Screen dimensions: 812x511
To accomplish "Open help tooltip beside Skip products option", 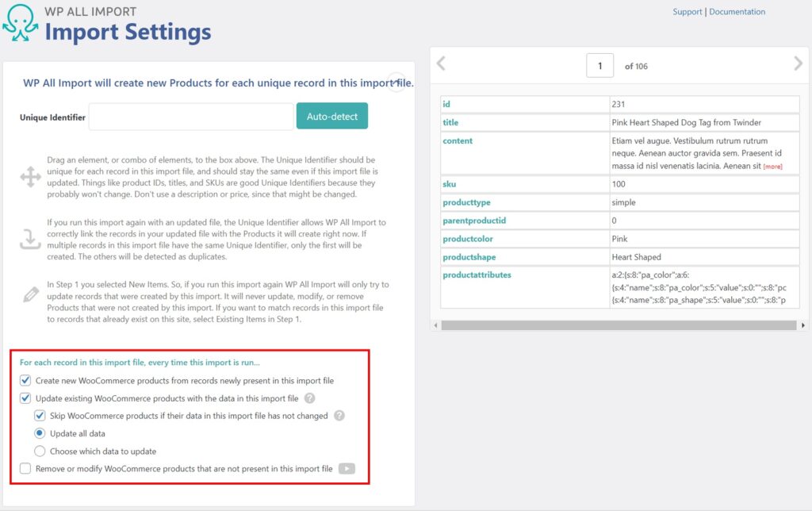I will pyautogui.click(x=340, y=415).
